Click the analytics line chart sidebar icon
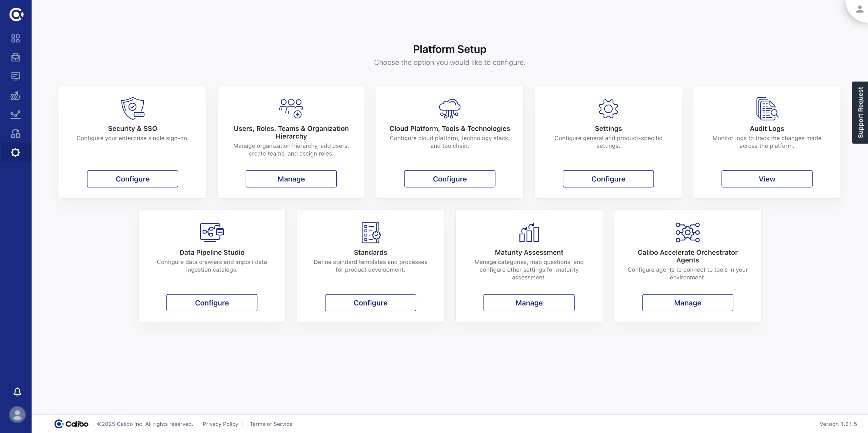Viewport: 868px width, 433px height. [16, 115]
